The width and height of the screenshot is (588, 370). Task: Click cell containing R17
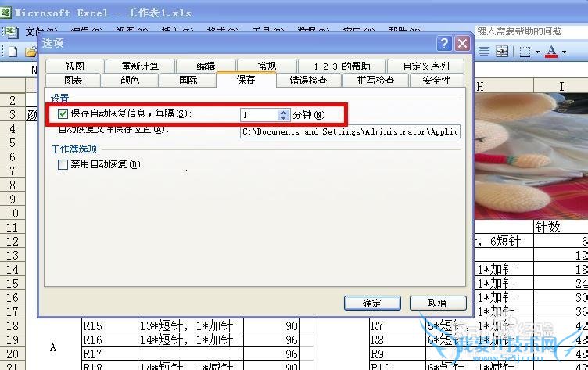pos(109,354)
